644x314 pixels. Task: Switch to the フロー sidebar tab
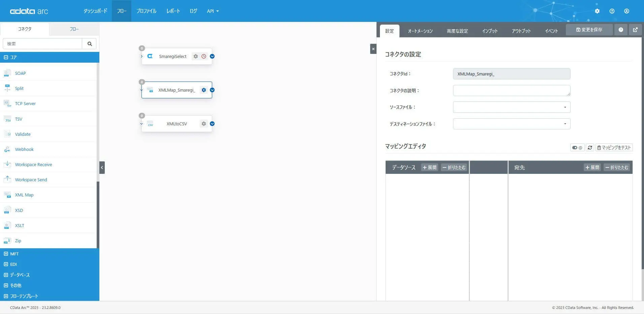pos(74,29)
